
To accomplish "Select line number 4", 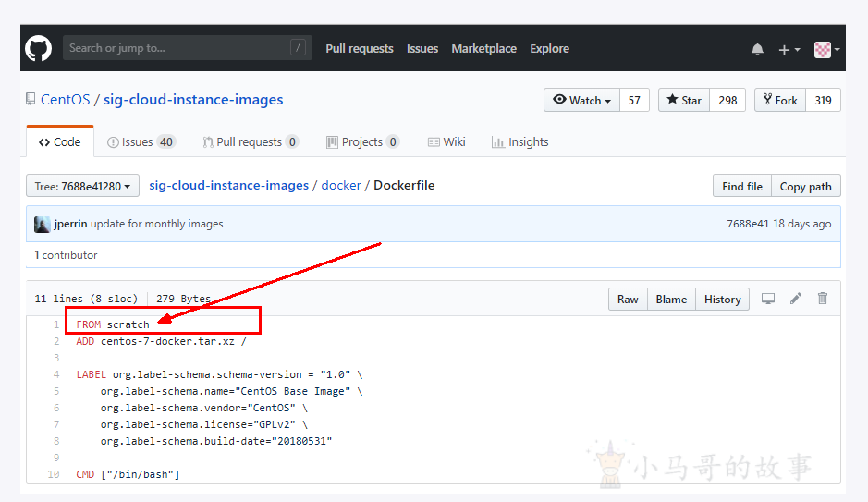I will click(x=55, y=374).
